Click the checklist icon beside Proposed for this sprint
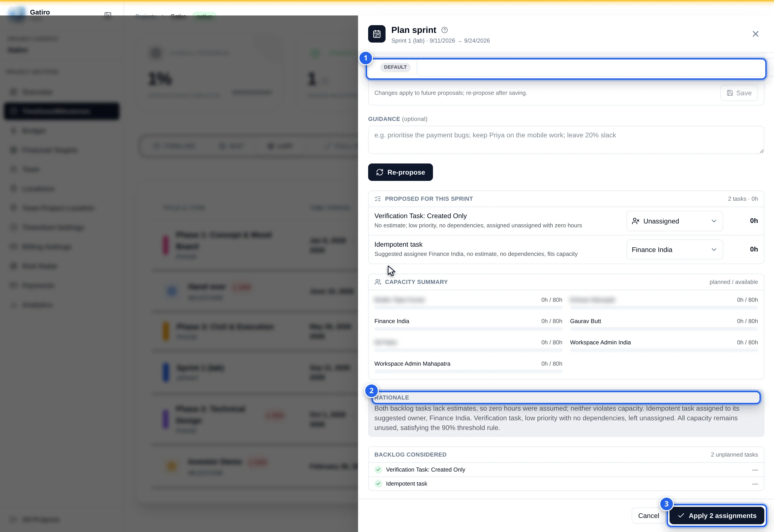 click(x=378, y=199)
